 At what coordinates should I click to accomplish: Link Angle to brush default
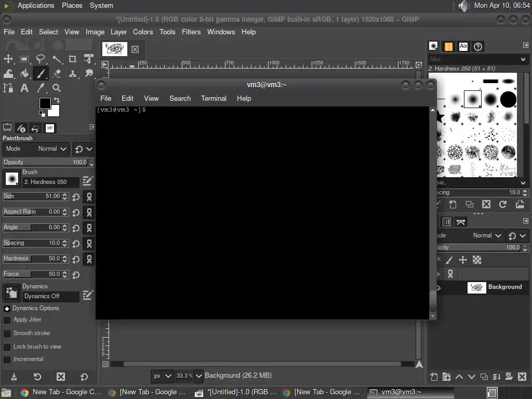(x=89, y=228)
